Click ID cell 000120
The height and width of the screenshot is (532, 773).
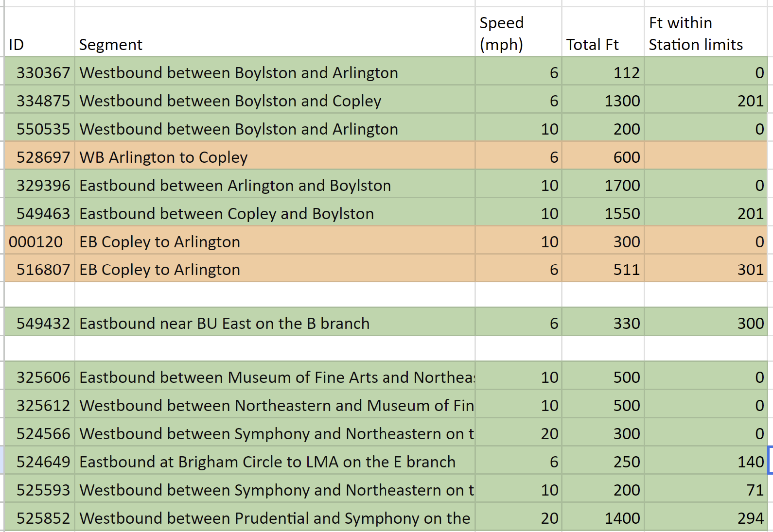pyautogui.click(x=39, y=241)
